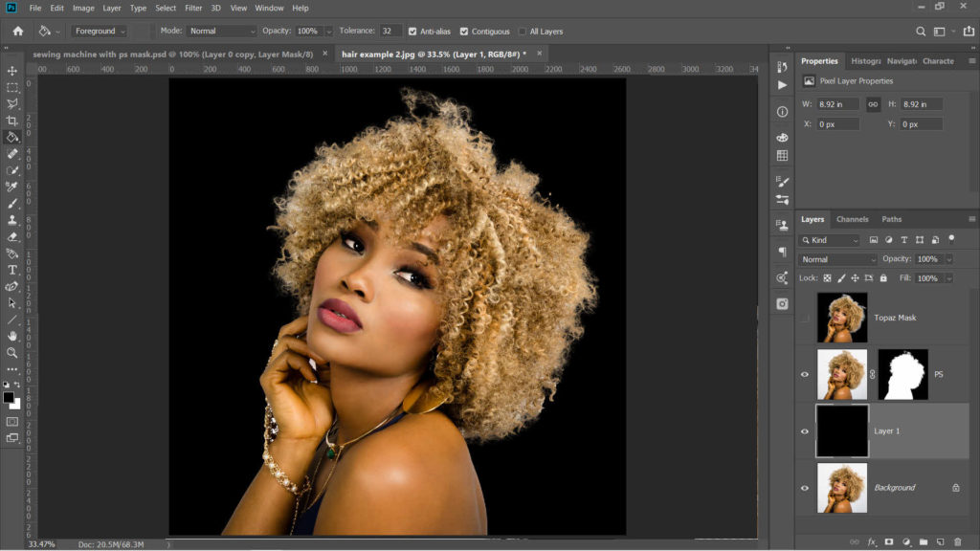Click the PS layer mask thumbnail
This screenshot has width=980, height=551.
coord(903,375)
